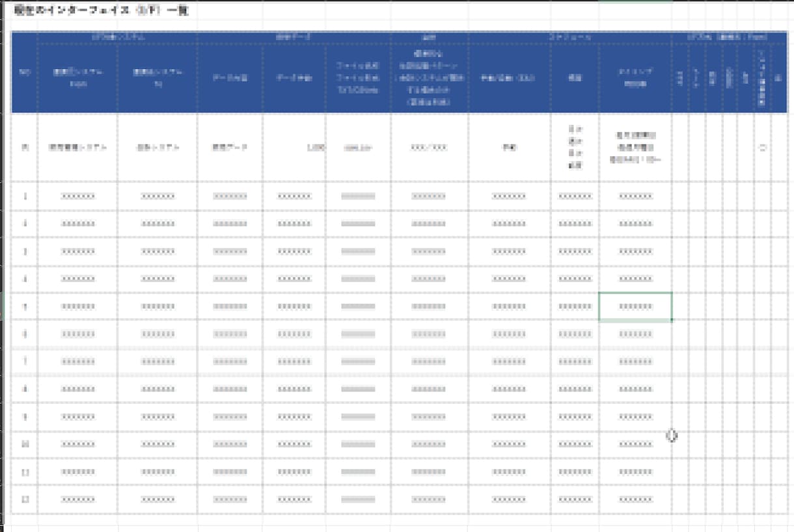
Task: Select the sheet title about インターフェイス (I/F) 一覧
Action: click(x=101, y=10)
